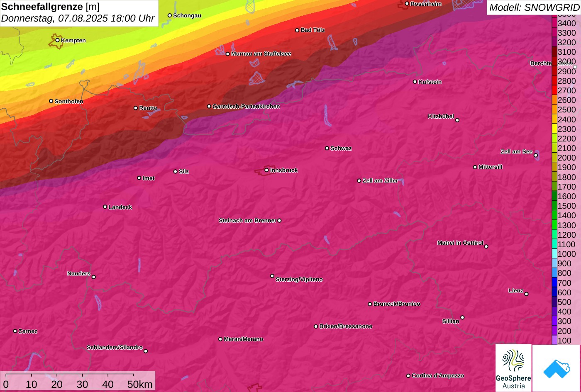Pick the 300 purple legend swatch
The image size is (581, 392).
[x=554, y=321]
